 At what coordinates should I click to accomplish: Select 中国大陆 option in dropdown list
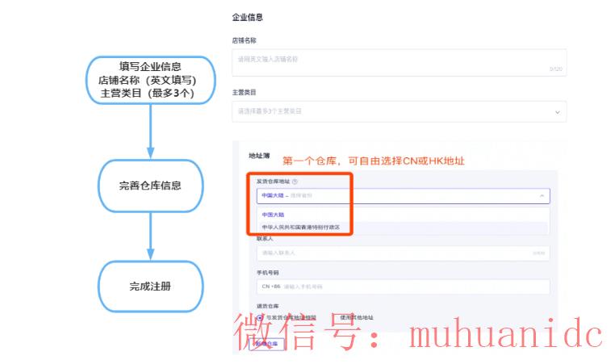[404, 215]
